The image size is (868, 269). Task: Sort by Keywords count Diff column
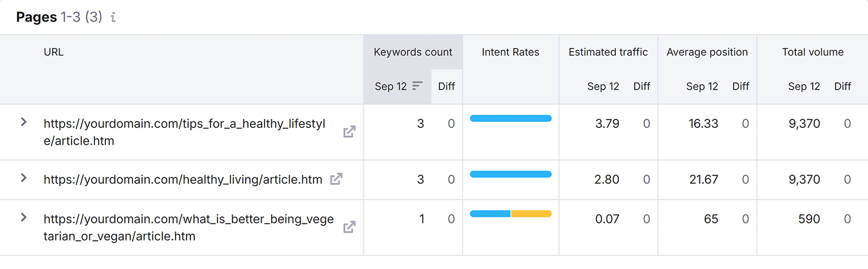click(x=446, y=86)
